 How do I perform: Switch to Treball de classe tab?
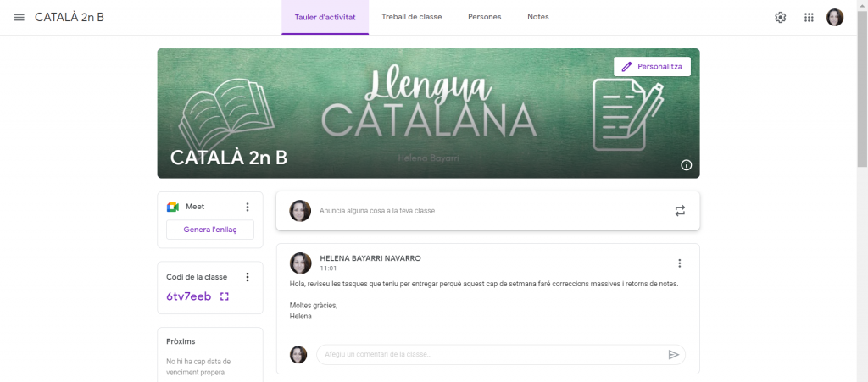[x=412, y=17]
